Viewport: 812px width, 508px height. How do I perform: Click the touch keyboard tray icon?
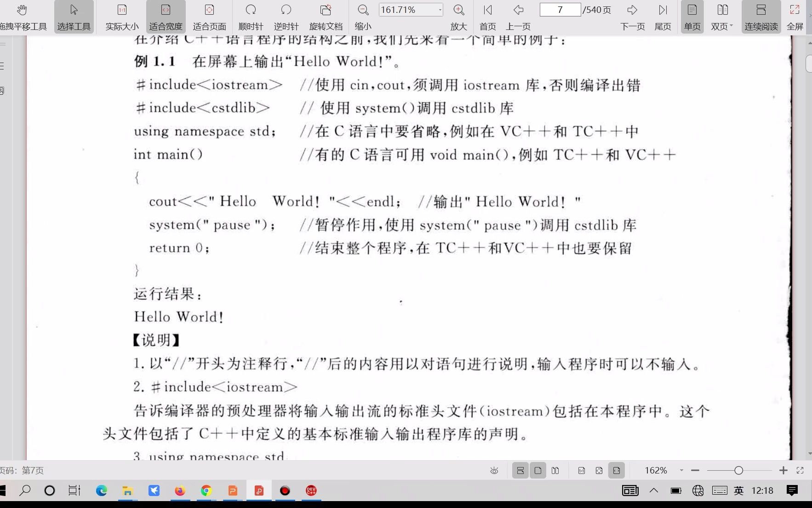point(720,491)
